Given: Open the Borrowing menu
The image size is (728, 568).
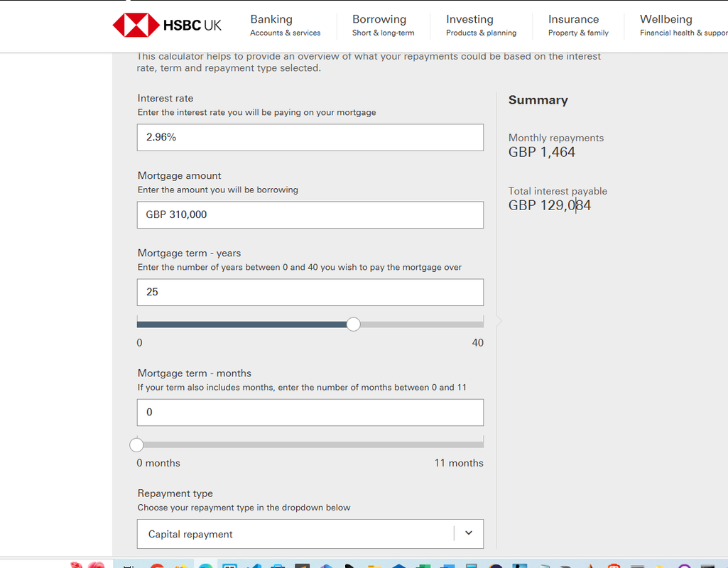Looking at the screenshot, I should 383,26.
